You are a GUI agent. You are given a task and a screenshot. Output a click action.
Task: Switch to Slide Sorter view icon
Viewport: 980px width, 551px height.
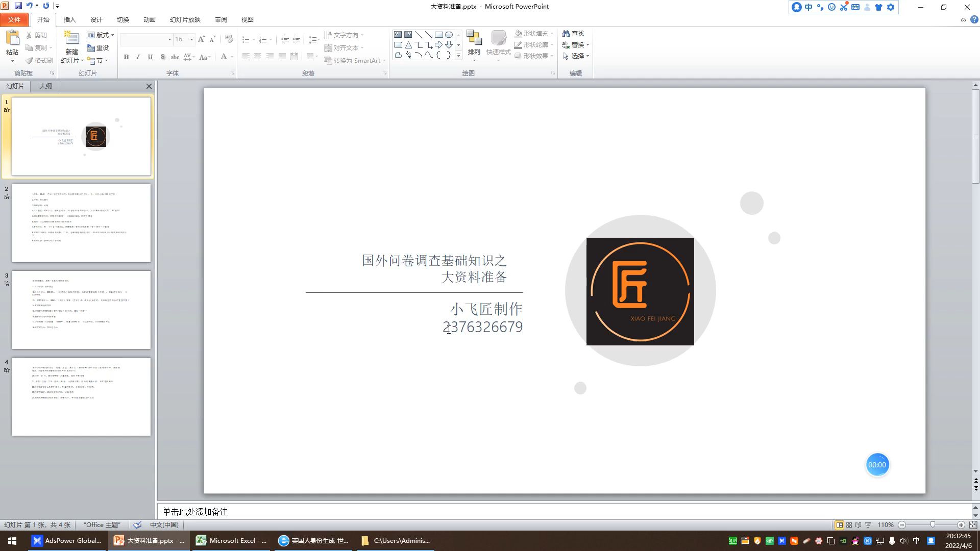point(849,525)
